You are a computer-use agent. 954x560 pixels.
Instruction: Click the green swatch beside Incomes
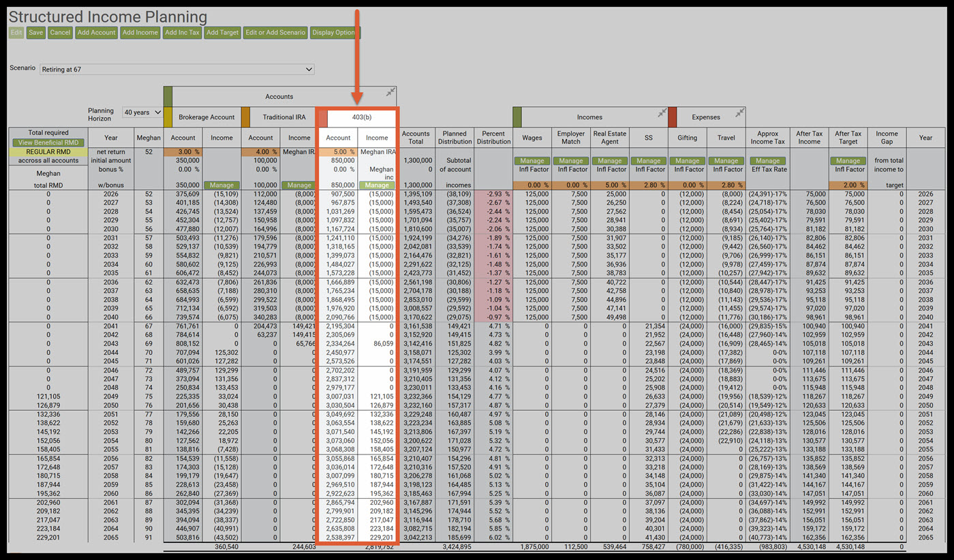517,117
